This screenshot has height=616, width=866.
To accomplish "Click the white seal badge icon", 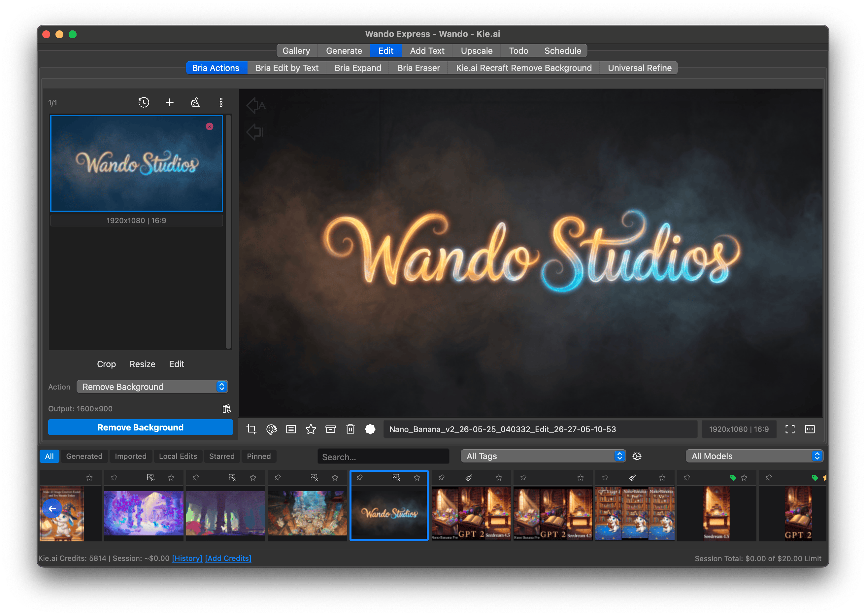I will (370, 429).
